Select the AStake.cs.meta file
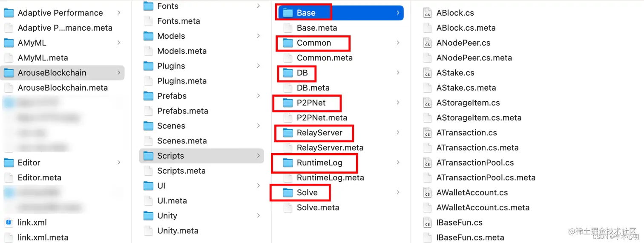Viewport: 644px width, 243px height. pyautogui.click(x=466, y=88)
